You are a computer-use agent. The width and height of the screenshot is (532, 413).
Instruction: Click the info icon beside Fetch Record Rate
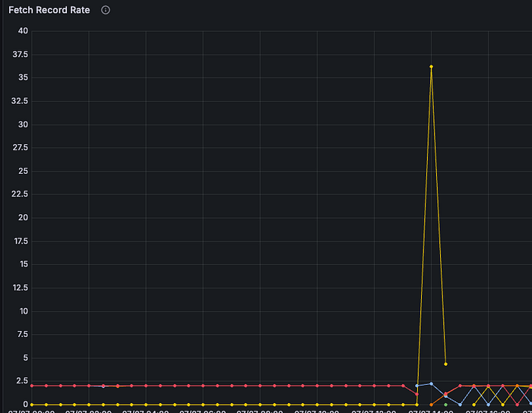[106, 10]
